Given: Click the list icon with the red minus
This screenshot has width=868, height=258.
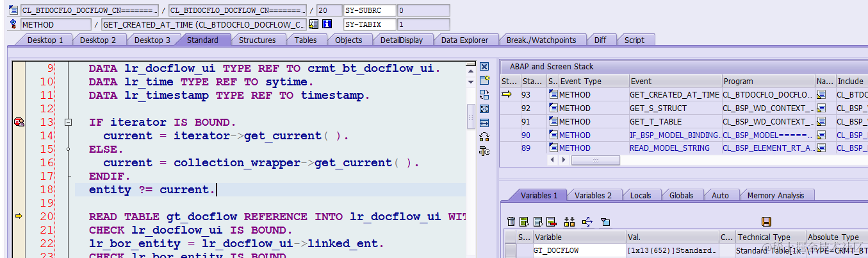Looking at the screenshot, I should 551,221.
